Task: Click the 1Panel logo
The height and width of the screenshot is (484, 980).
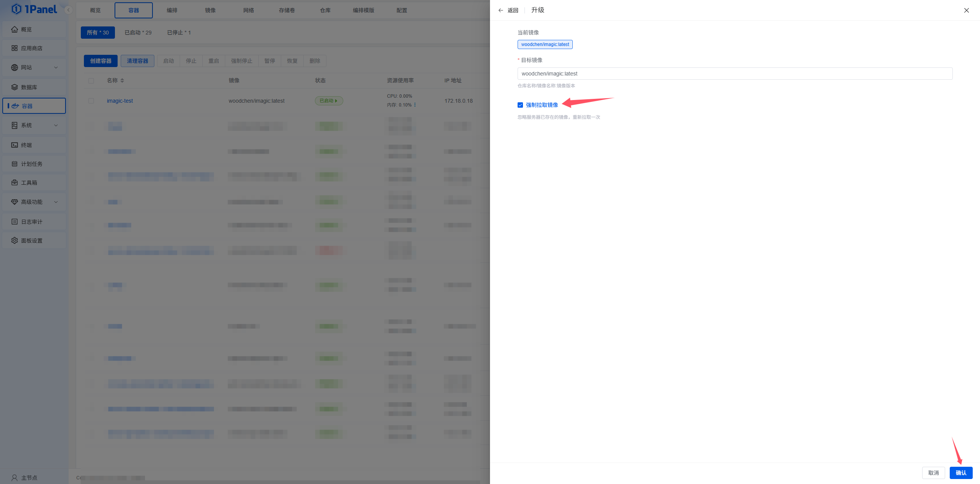Action: click(x=34, y=9)
